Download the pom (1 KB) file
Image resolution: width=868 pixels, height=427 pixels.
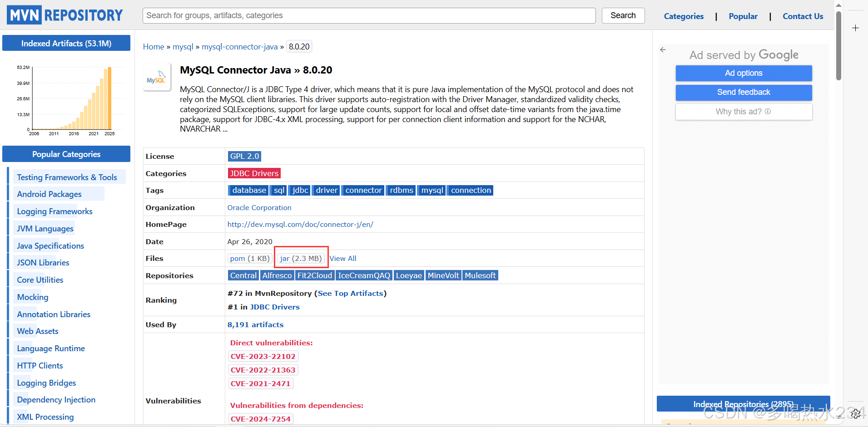[x=250, y=259]
